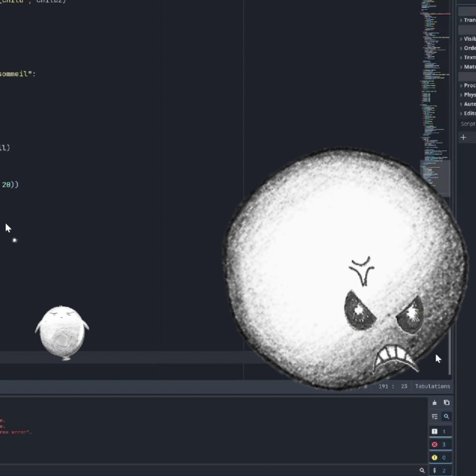Expand the Ordering section in the Inspector
The height and width of the screenshot is (476, 476).
[x=467, y=48]
